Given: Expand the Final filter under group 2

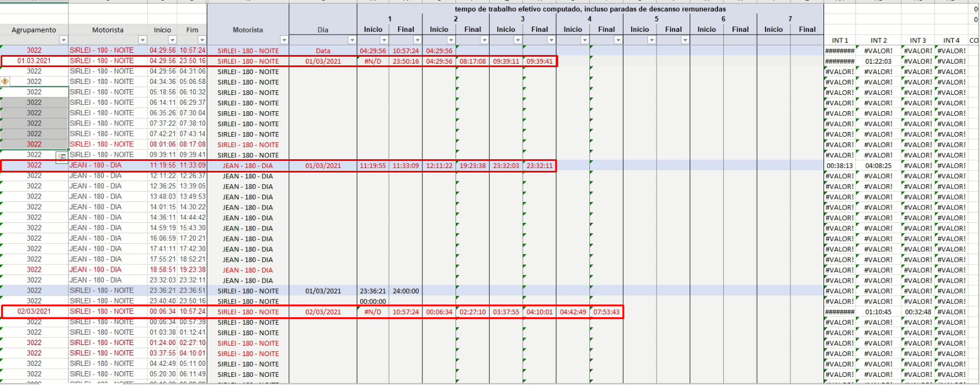Looking at the screenshot, I should [x=484, y=40].
